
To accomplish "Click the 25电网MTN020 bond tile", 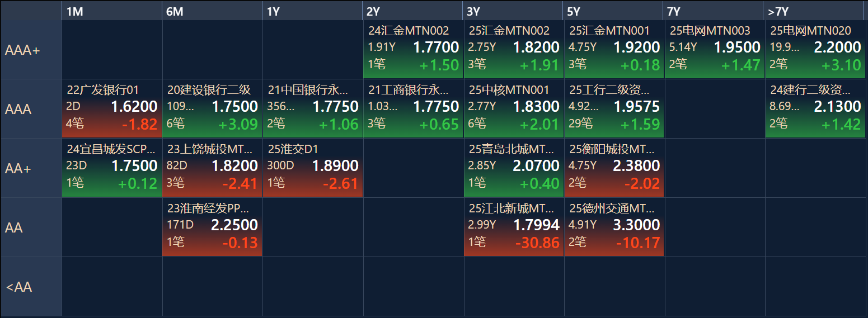I will (x=815, y=49).
